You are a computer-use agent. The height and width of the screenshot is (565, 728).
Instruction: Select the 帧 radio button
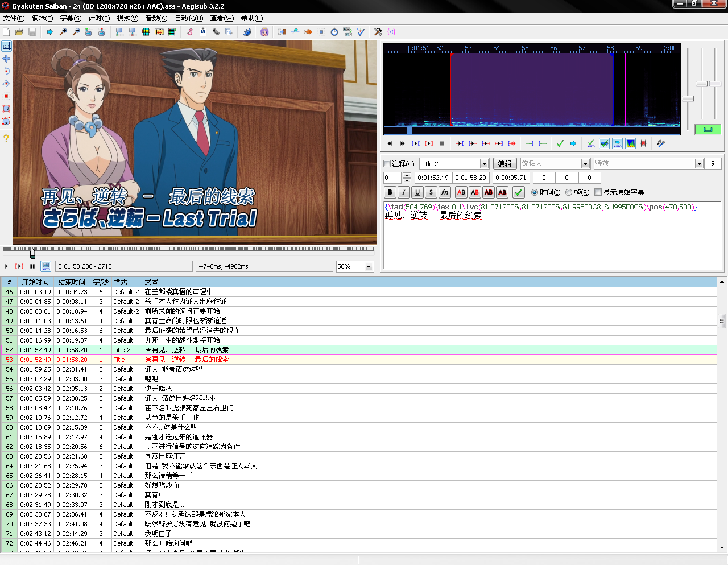[x=569, y=192]
